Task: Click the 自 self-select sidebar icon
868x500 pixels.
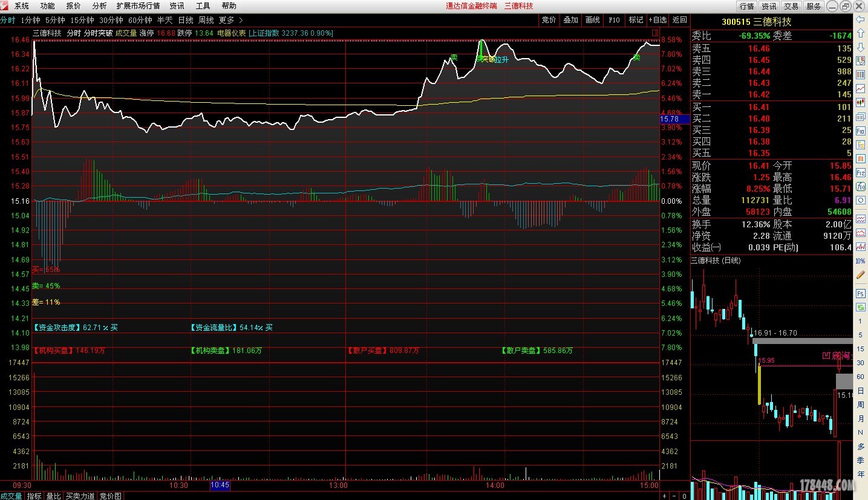Action: (x=860, y=159)
